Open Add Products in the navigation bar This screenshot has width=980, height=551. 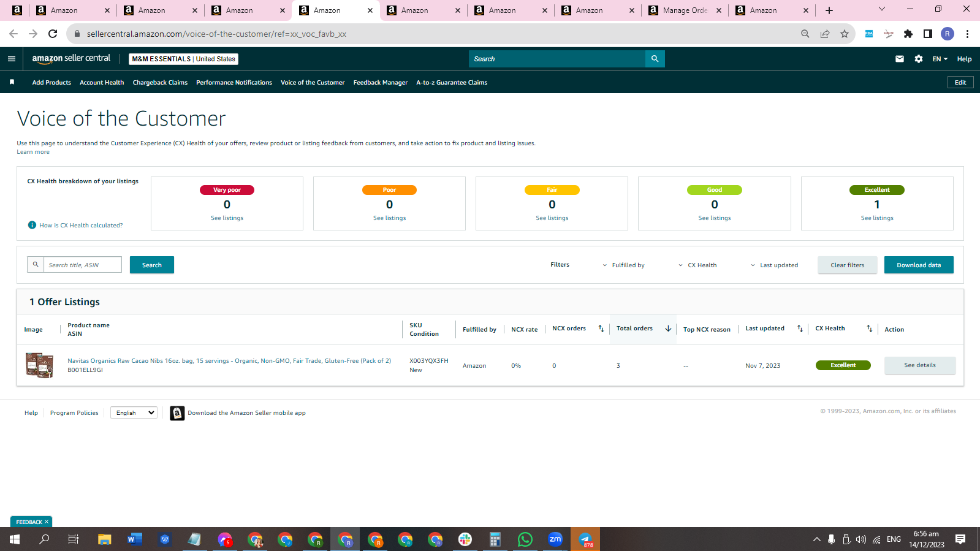coord(51,82)
